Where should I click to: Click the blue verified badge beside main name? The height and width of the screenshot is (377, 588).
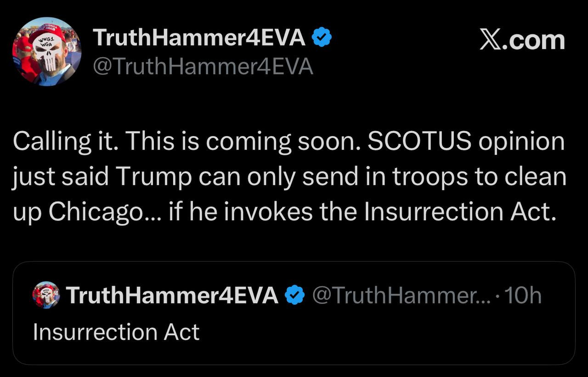click(322, 38)
